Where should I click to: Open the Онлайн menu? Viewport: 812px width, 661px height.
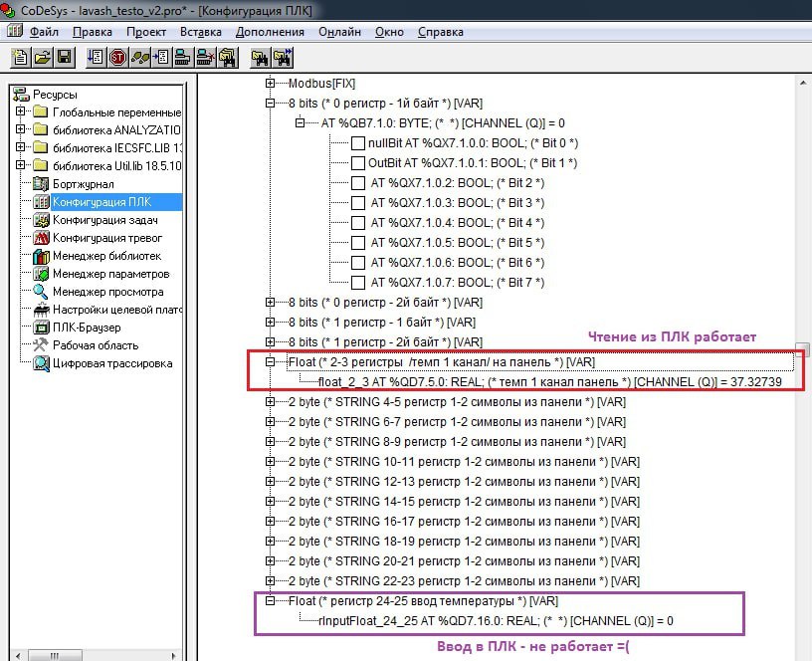339,32
